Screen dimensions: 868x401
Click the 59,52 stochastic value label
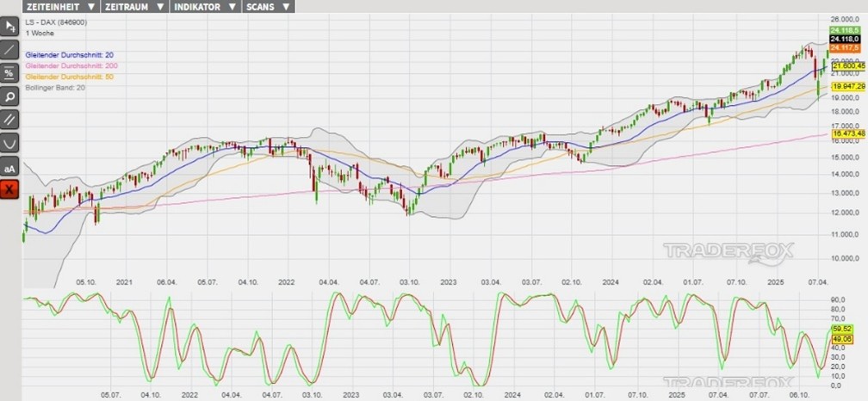(x=841, y=329)
